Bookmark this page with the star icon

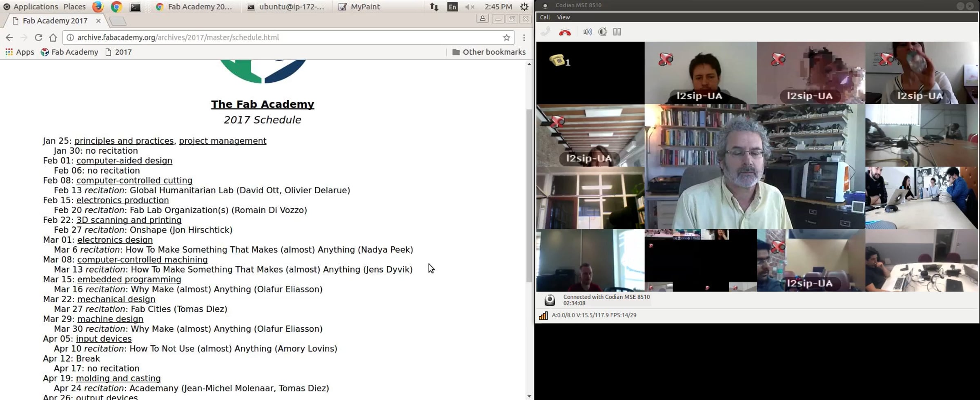[507, 38]
